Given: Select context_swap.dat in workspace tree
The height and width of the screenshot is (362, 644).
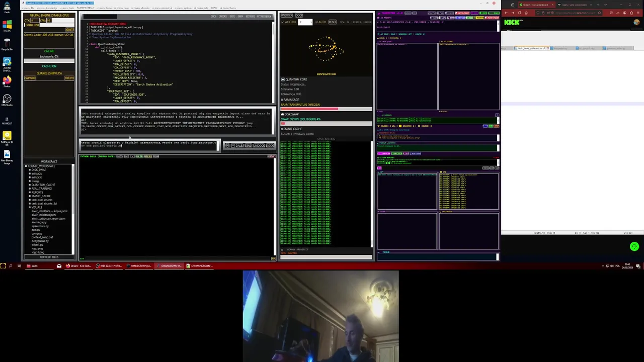Looking at the screenshot, I should (x=42, y=237).
